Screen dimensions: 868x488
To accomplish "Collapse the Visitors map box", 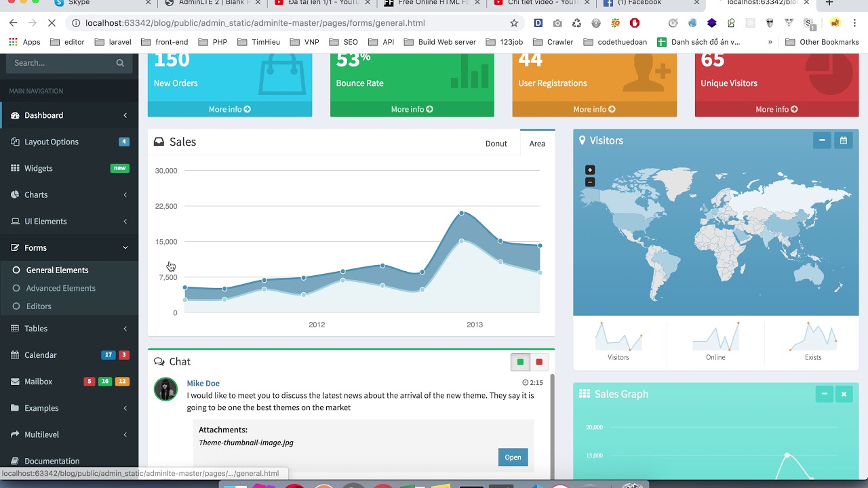I will (x=822, y=140).
